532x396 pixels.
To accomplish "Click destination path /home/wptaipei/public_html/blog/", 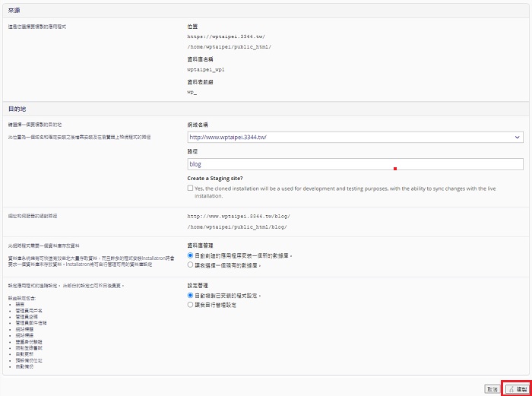I will coord(237,227).
